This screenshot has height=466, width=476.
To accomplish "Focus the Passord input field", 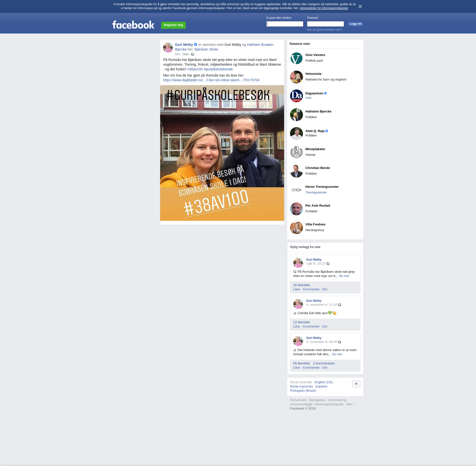I will click(x=326, y=24).
